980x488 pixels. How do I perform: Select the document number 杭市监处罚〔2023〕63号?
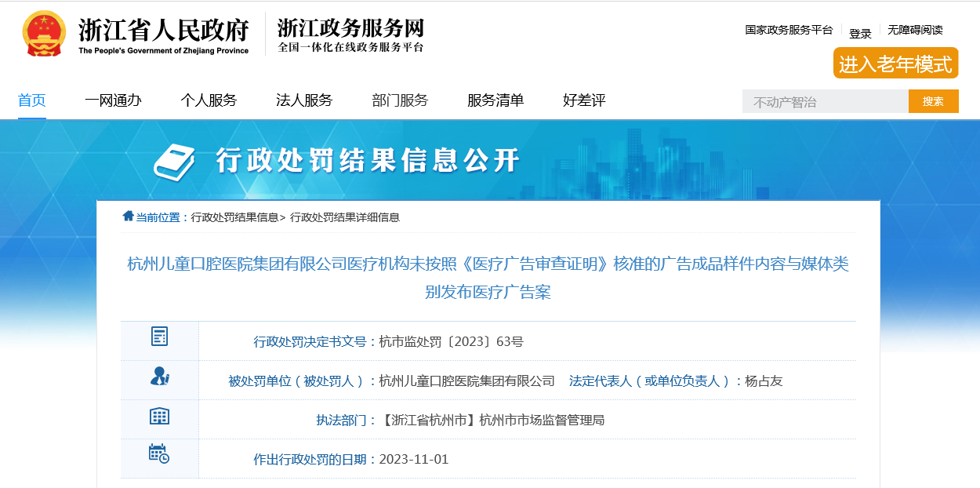[451, 341]
